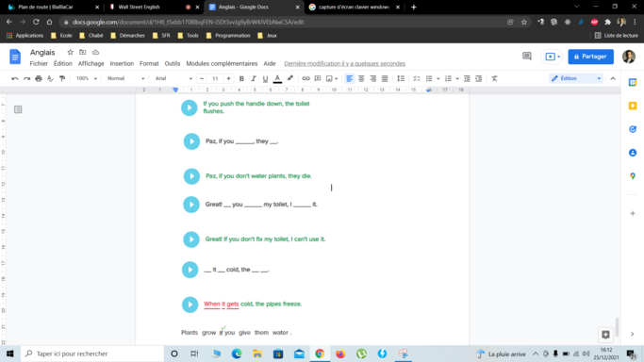This screenshot has height=362, width=644.
Task: Open Google Calendar in the side panel
Action: tap(633, 83)
